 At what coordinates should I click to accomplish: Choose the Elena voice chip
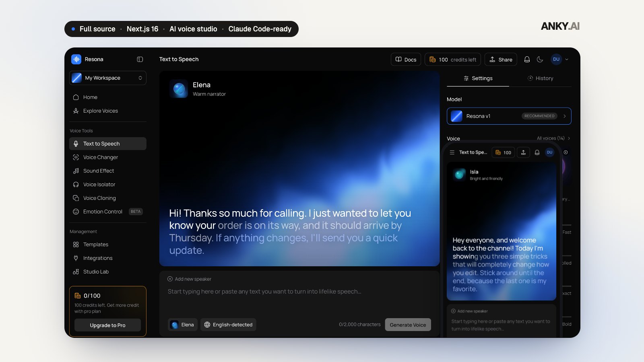pos(183,325)
